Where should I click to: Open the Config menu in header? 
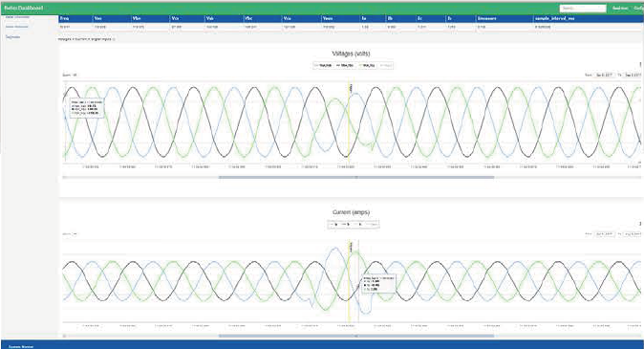pos(638,9)
